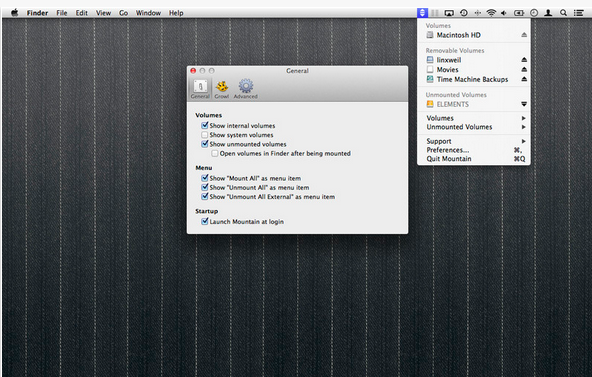Click the AirPlay display icon in menu bar
This screenshot has width=592, height=377.
point(449,13)
